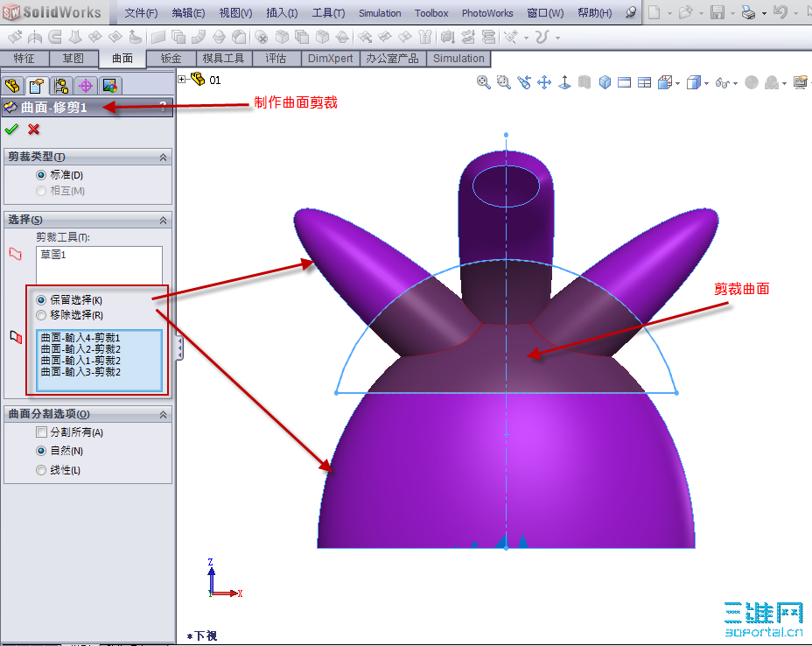Viewport: 812px width, 646px height.
Task: Select the 移除选择(R) radio button
Action: coord(41,315)
